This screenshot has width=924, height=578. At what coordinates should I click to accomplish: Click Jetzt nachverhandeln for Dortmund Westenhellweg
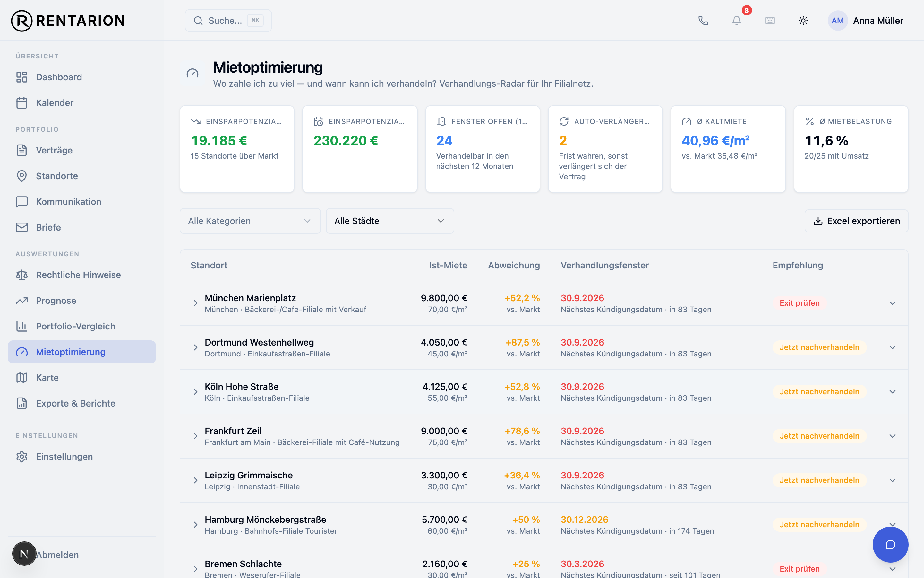(819, 347)
